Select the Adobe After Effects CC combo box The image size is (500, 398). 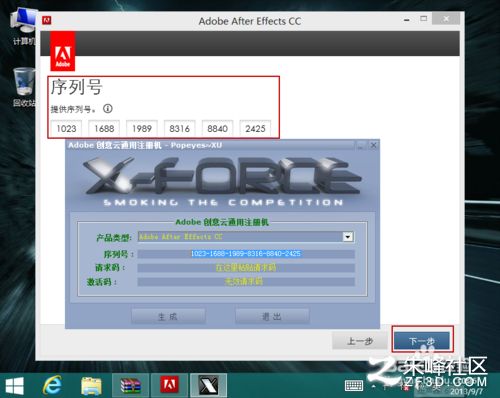(246, 237)
